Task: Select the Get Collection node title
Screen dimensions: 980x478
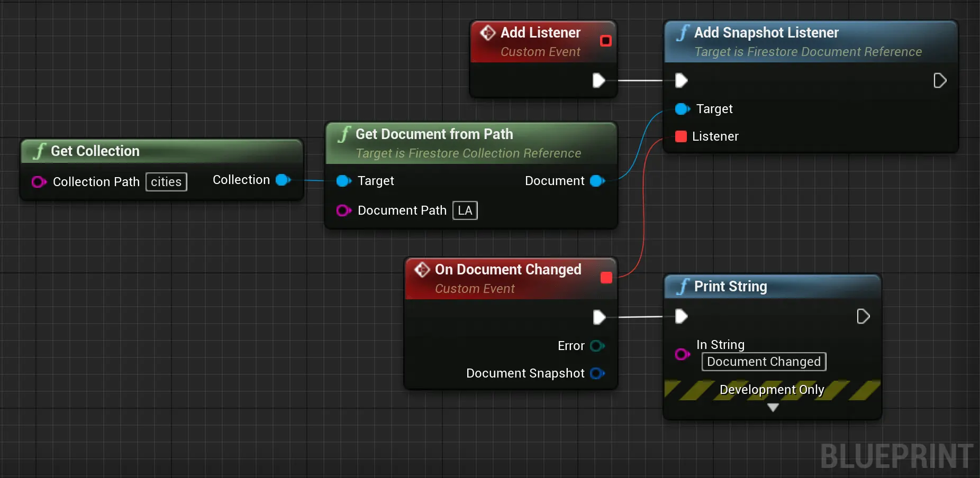Action: (x=95, y=151)
